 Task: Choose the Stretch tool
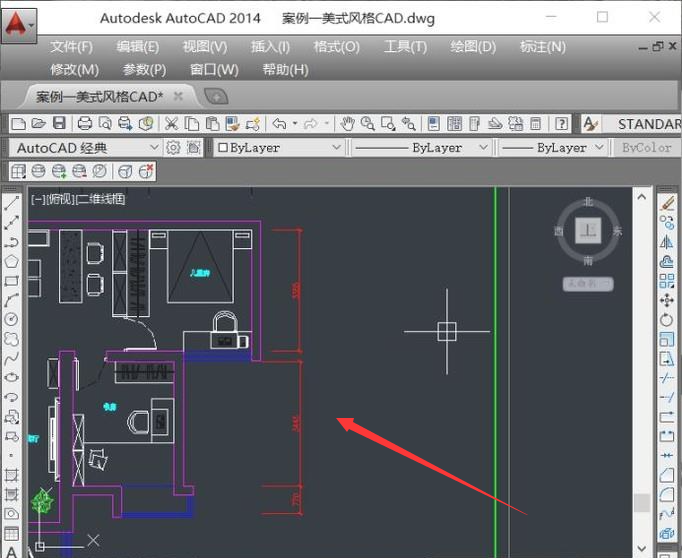click(x=666, y=359)
